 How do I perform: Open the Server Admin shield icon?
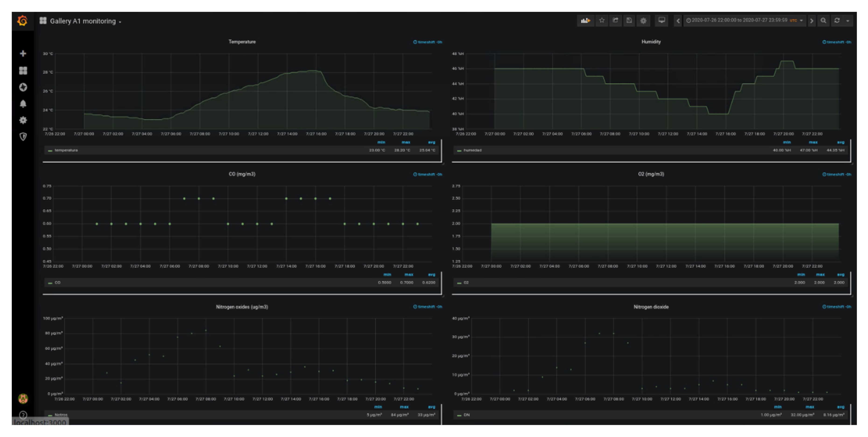(x=23, y=137)
